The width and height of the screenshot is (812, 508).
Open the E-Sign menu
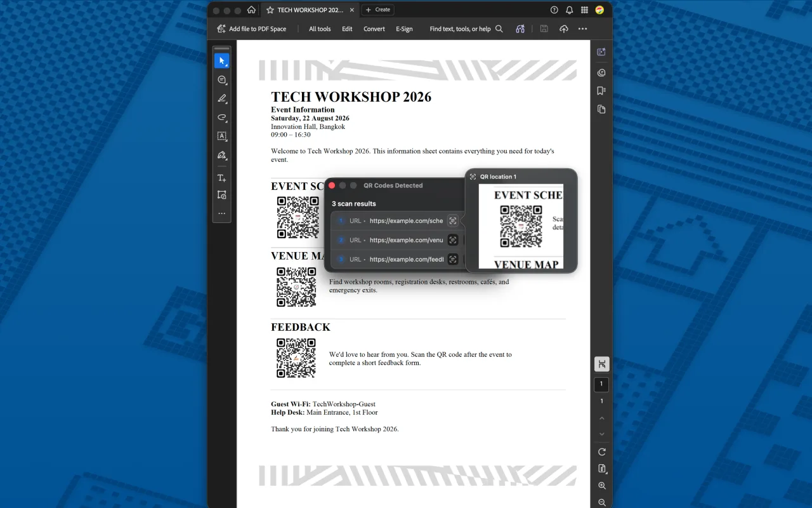click(404, 29)
